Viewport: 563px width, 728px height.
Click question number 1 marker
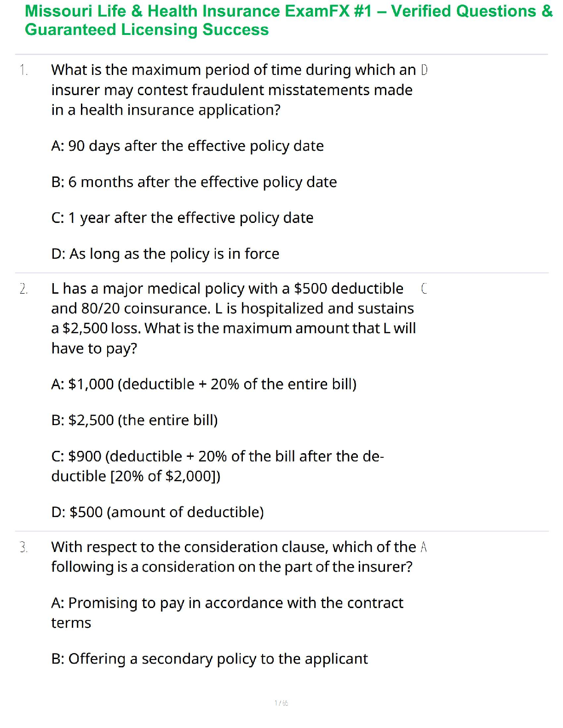point(23,70)
